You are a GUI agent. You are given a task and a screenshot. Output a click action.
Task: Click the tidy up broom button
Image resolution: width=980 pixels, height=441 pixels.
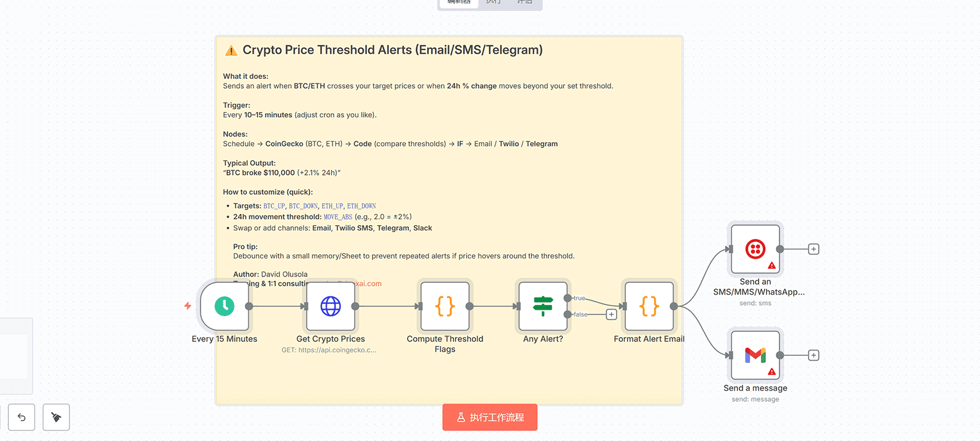point(56,417)
